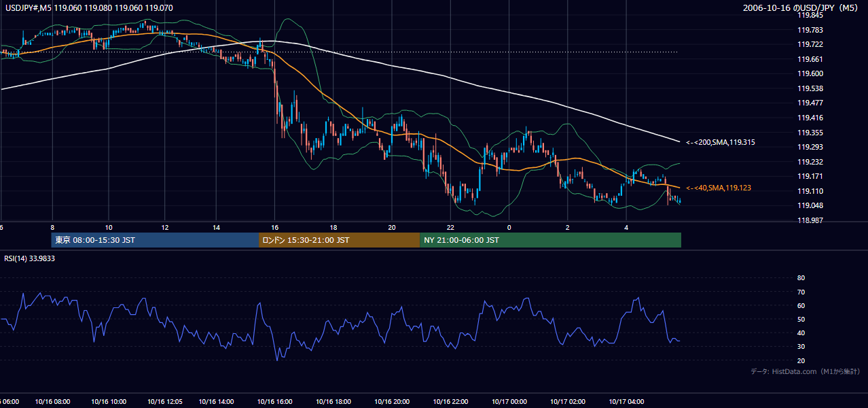Click the 10/16 08:00 time label

(x=52, y=402)
